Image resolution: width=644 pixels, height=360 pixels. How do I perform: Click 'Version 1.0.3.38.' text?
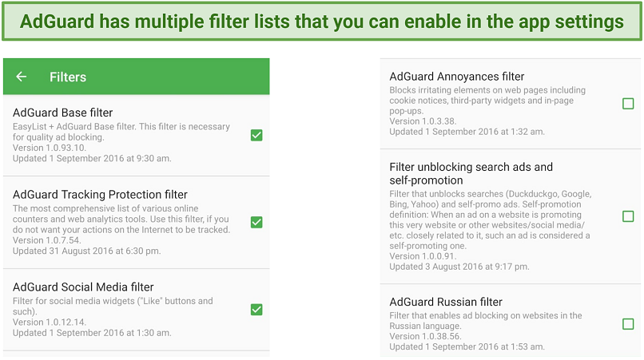[x=423, y=121]
